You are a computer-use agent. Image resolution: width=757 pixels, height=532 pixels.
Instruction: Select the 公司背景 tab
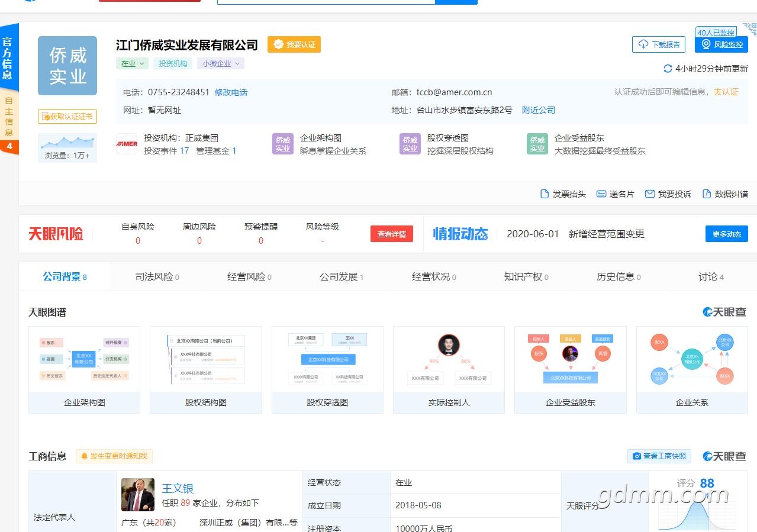[x=65, y=276]
